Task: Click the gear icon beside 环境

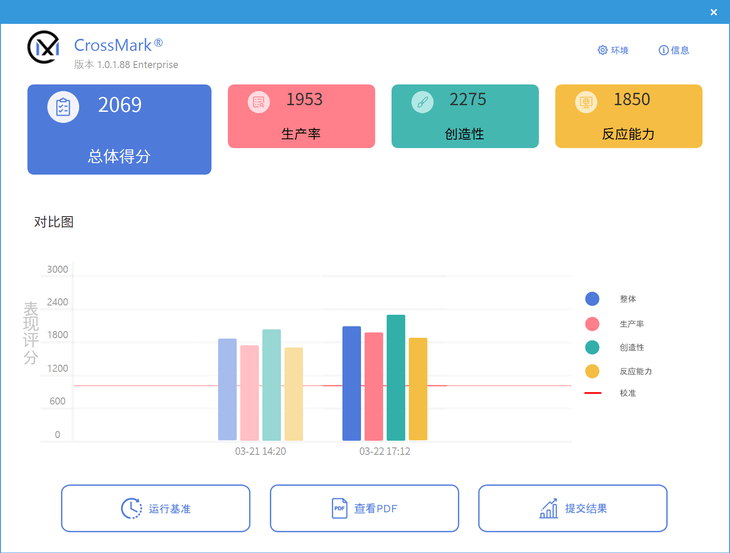Action: [x=602, y=50]
